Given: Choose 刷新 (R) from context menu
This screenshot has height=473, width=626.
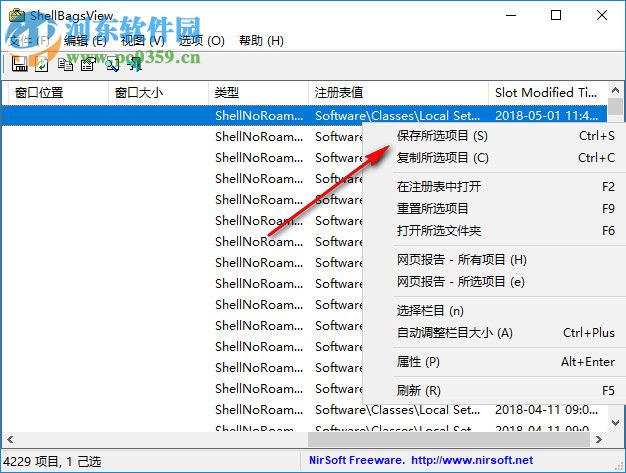Looking at the screenshot, I should tap(495, 390).
